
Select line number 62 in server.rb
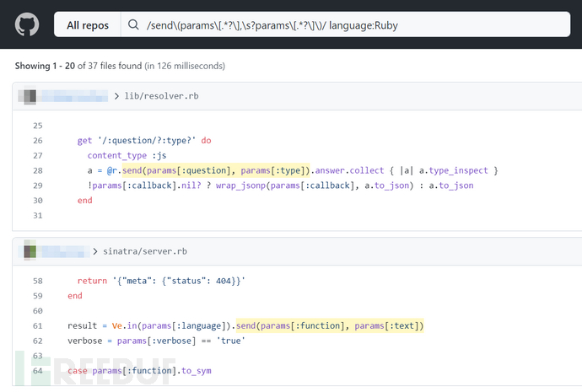[x=38, y=341]
